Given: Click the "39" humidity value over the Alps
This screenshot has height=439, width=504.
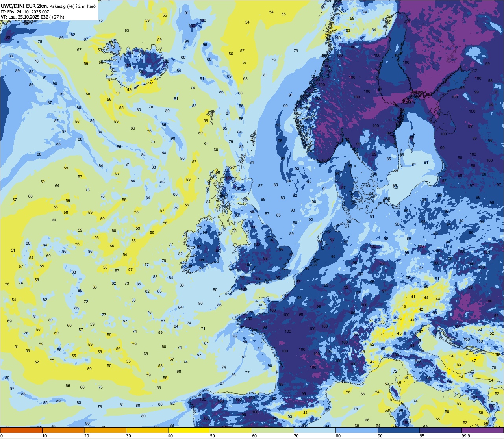Looking at the screenshot, I should pos(399,319).
